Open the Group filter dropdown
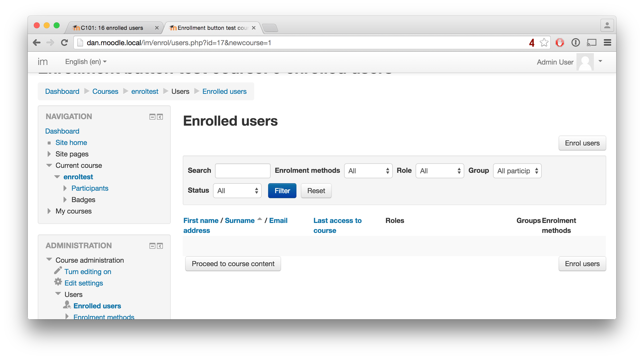 (x=517, y=171)
